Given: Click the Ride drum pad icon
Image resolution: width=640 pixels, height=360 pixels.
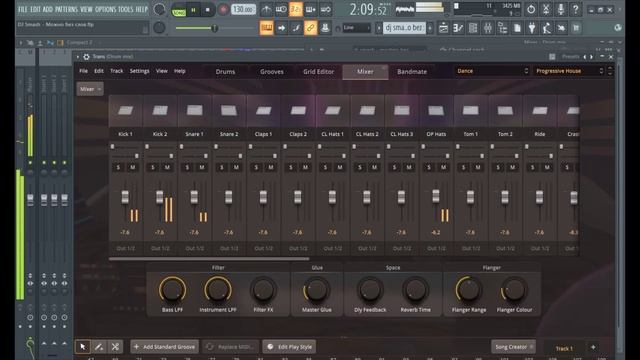Looking at the screenshot, I should [540, 111].
